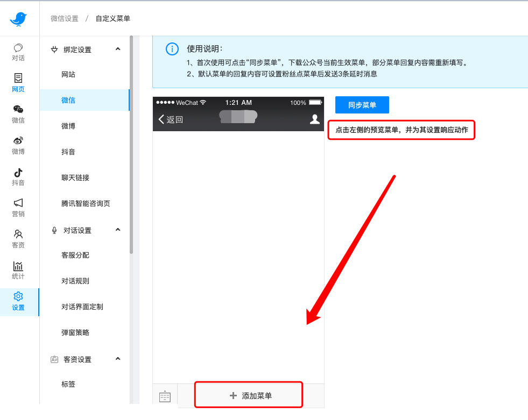This screenshot has height=420, width=528.
Task: Open the 营销 marketing section icon
Action: pyautogui.click(x=18, y=208)
